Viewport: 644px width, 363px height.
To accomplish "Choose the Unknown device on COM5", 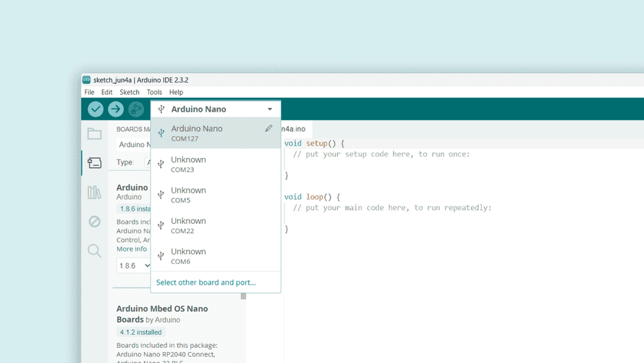I will [x=206, y=195].
